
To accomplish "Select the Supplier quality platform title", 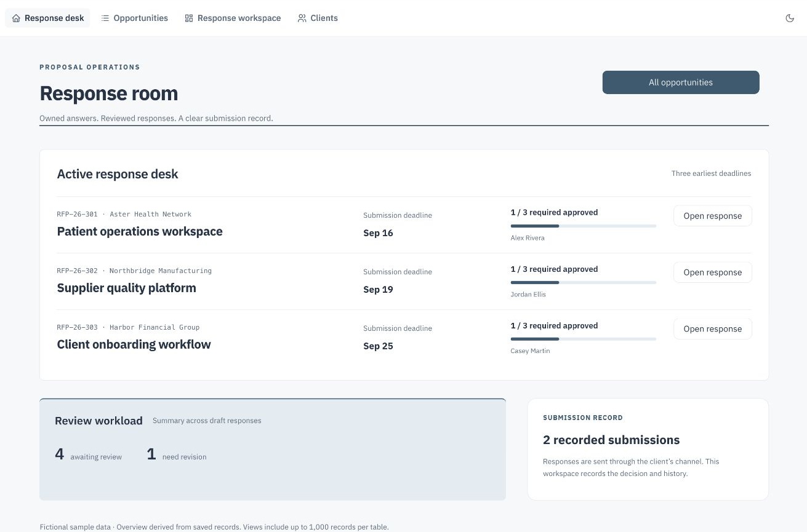I will coord(127,288).
